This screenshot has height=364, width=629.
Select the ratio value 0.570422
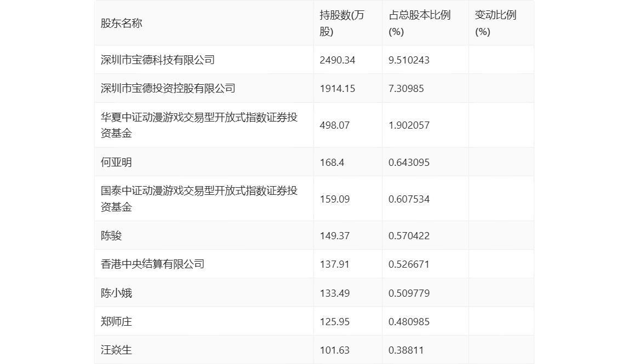pyautogui.click(x=409, y=236)
